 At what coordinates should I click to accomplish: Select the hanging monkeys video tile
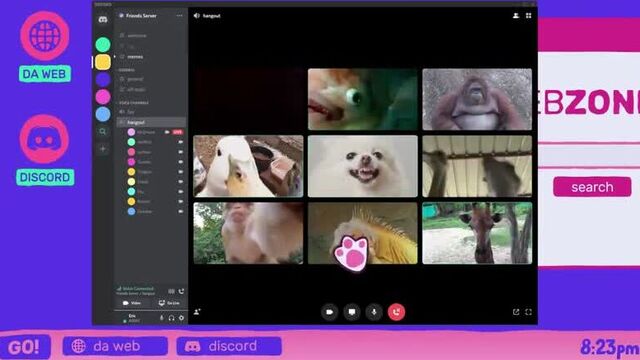click(x=477, y=166)
